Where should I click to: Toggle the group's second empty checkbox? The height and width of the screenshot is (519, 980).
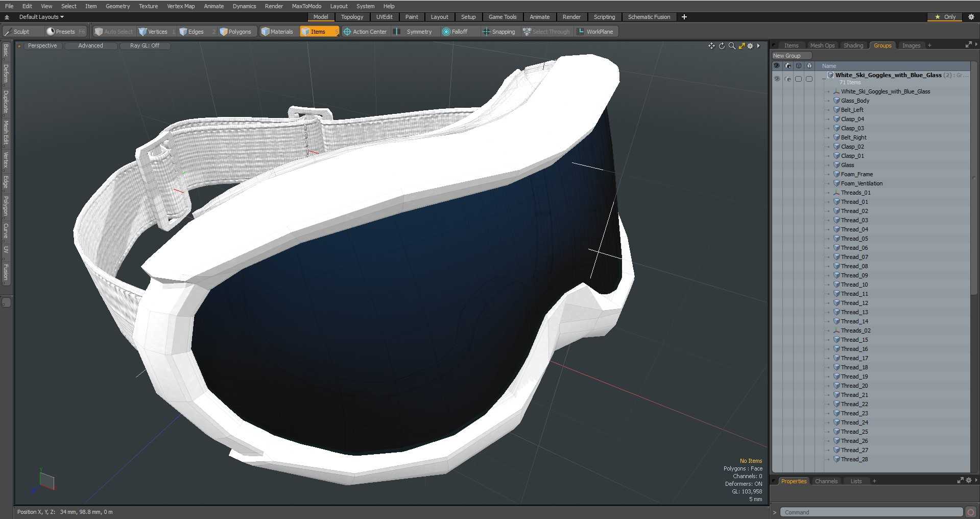[x=809, y=79]
